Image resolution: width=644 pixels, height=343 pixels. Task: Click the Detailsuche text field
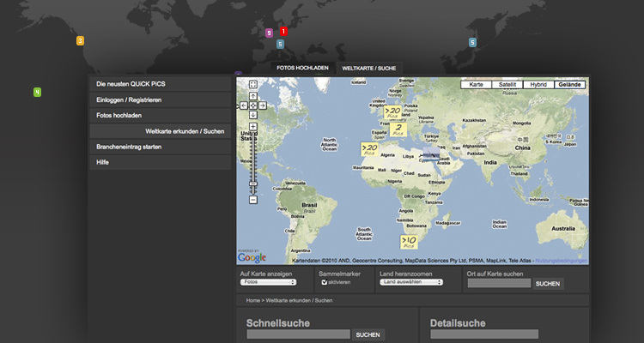click(484, 334)
